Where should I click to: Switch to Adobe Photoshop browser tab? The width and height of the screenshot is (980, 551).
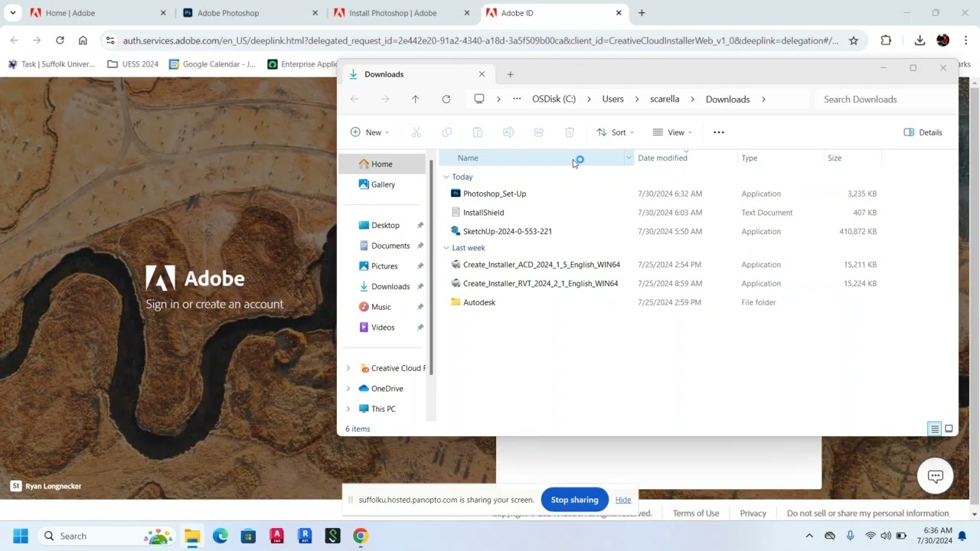click(250, 13)
